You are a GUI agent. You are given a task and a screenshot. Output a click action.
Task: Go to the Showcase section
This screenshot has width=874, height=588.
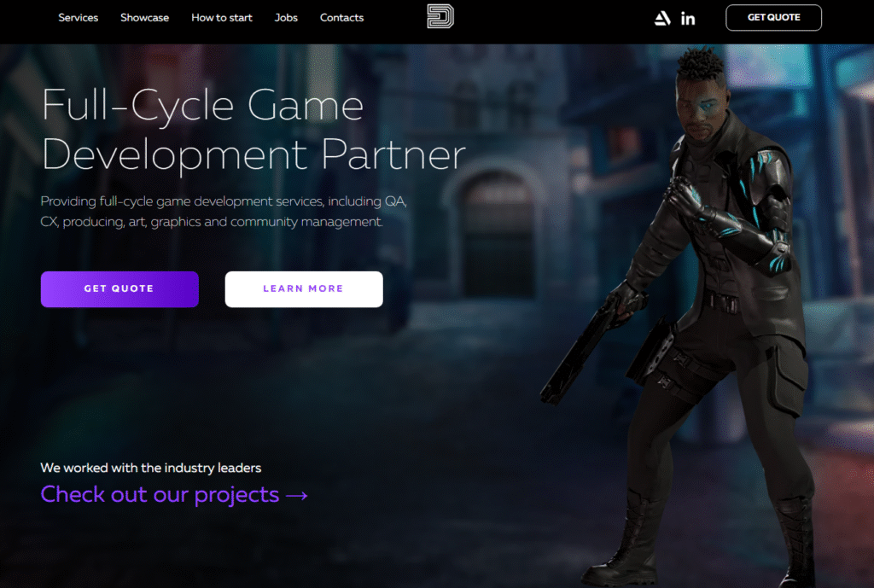pyautogui.click(x=144, y=18)
